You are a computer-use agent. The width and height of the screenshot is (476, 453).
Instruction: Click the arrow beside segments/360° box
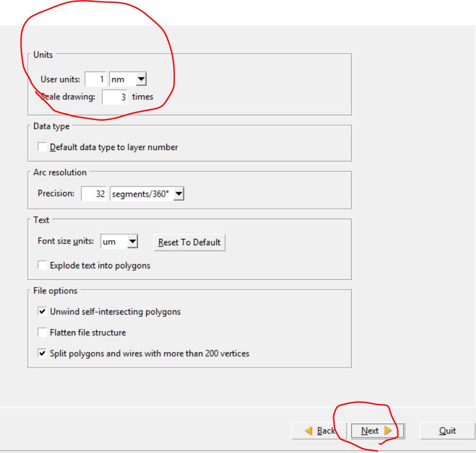tap(178, 194)
